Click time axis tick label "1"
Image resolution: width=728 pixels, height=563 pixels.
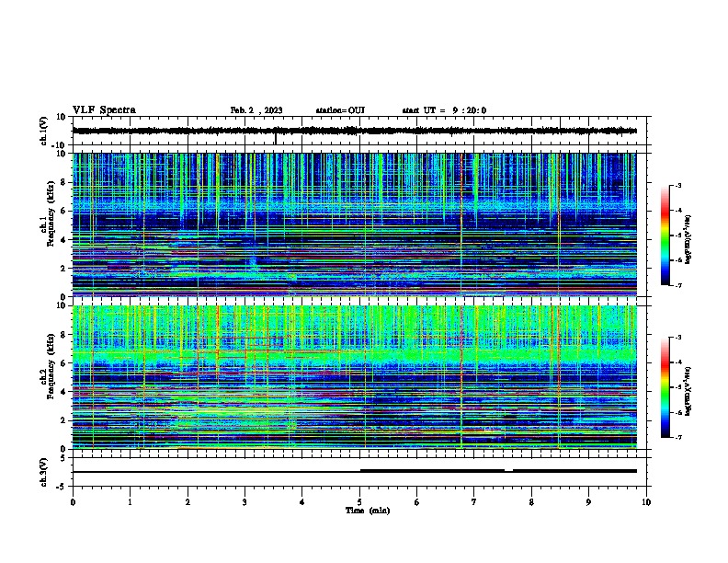[x=130, y=502]
